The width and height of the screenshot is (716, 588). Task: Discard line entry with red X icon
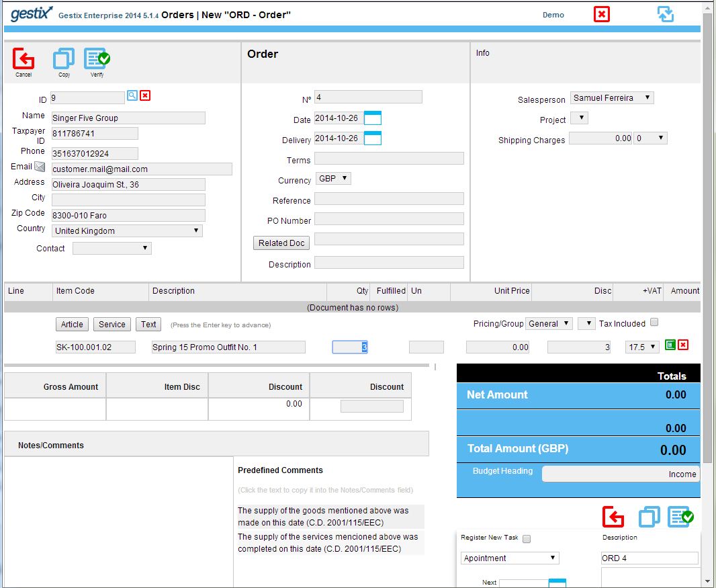pyautogui.click(x=683, y=345)
